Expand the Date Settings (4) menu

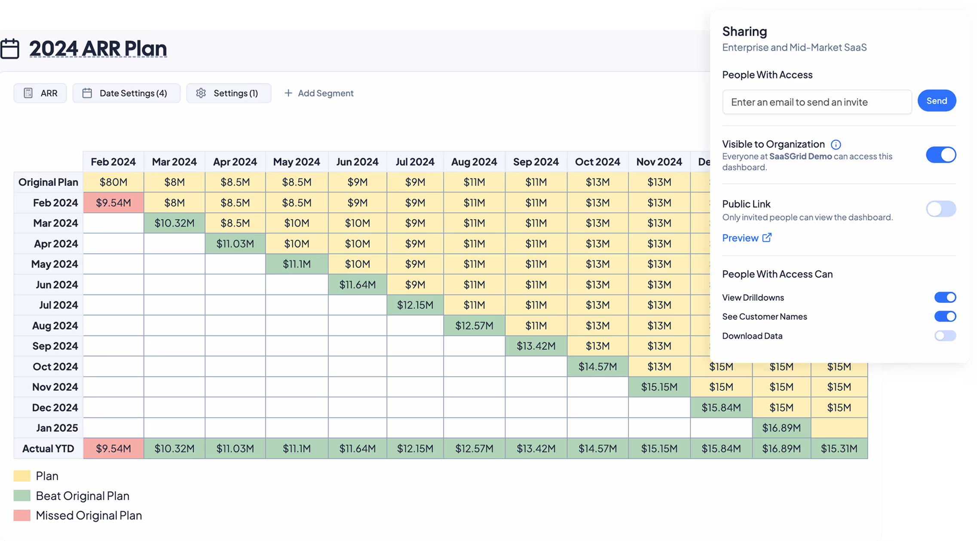tap(126, 93)
